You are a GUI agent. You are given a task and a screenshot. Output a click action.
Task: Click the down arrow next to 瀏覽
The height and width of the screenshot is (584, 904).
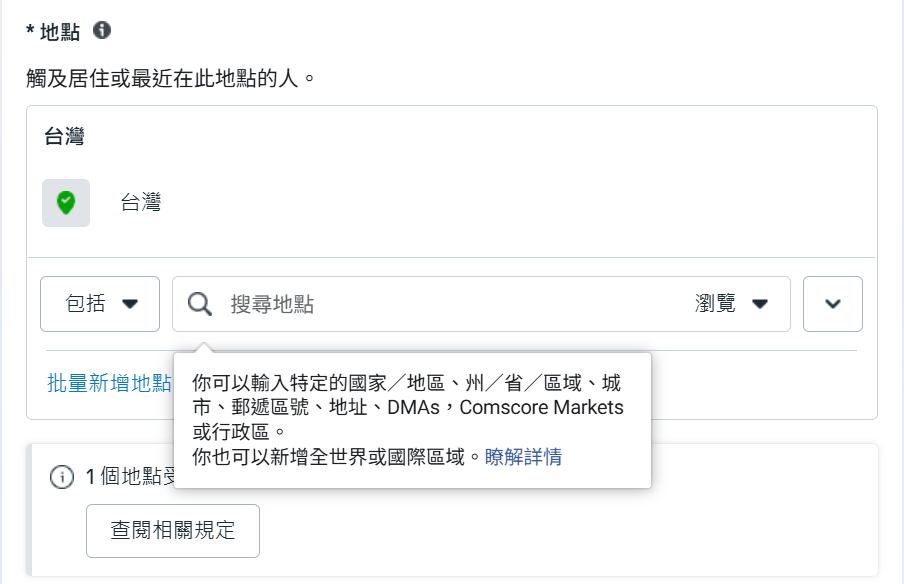(760, 304)
